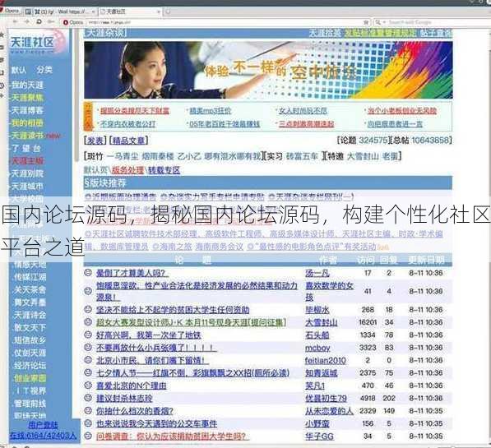Screen dimensions: 491x448
Task: Go back with the browser back arrow
Action: click(15, 21)
